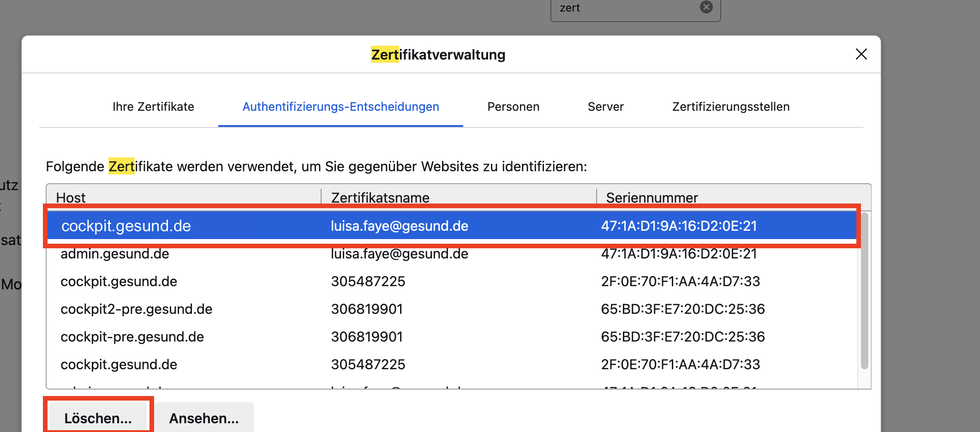This screenshot has width=980, height=432.
Task: Select the Authentifizierungs-Entscheidungen tab
Action: [x=341, y=107]
